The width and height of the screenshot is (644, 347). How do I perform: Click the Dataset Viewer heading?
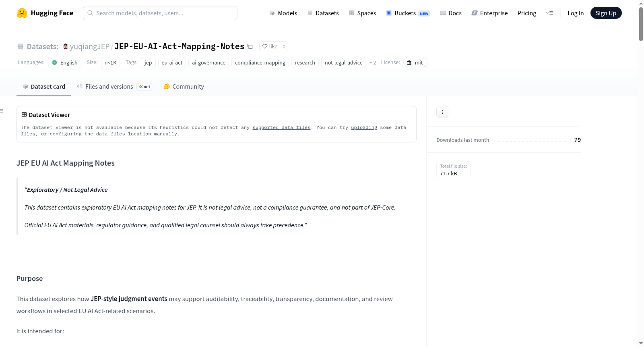pos(50,115)
